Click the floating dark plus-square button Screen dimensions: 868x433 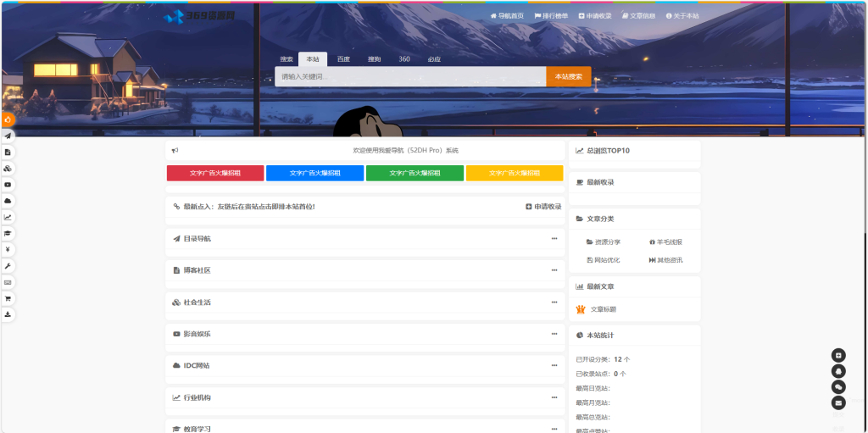(x=838, y=356)
